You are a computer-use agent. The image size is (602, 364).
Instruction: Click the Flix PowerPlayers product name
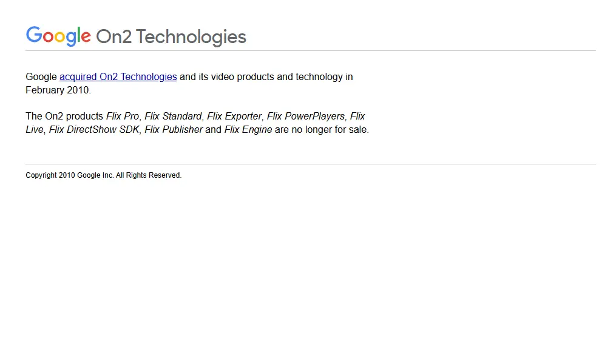(x=306, y=116)
